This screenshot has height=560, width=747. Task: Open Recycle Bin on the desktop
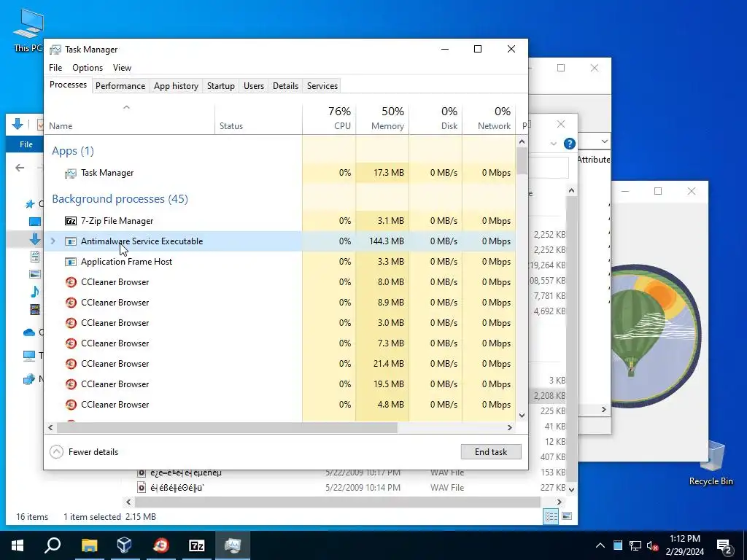click(x=711, y=463)
